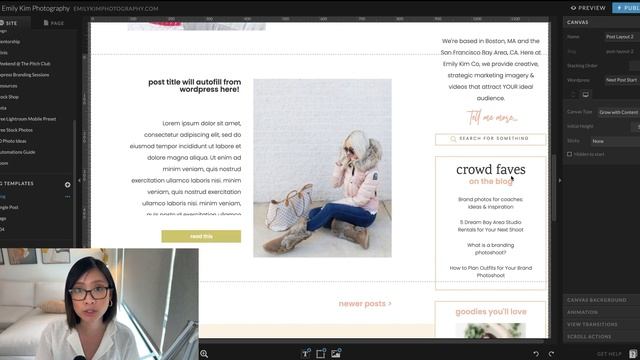Open 'Automations Guide' page
The width and height of the screenshot is (640, 360).
[x=18, y=152]
